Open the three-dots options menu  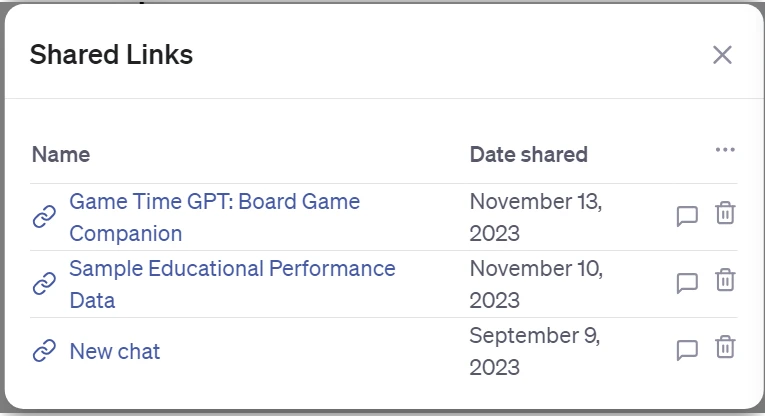tap(725, 150)
